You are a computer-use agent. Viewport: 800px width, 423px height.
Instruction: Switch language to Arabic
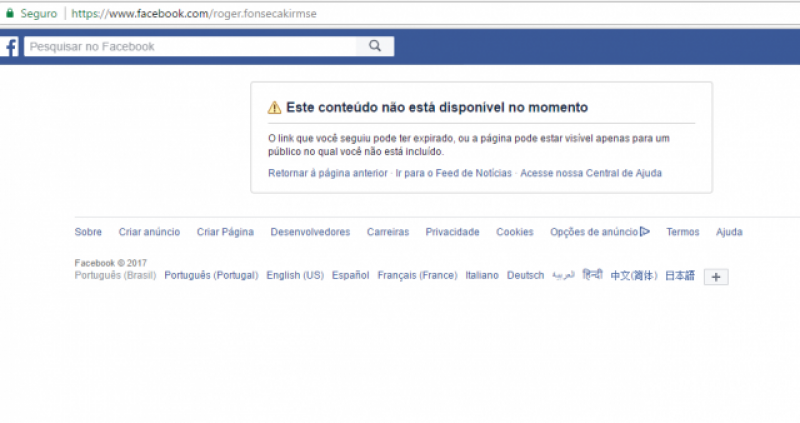click(x=563, y=275)
